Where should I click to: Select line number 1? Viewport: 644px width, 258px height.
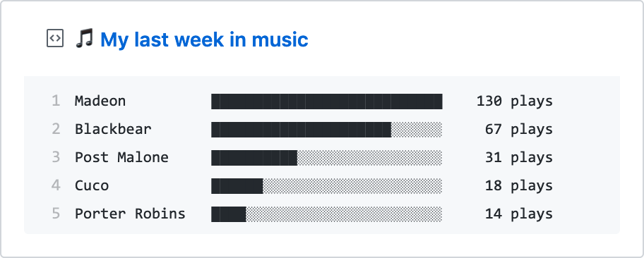[x=56, y=101]
